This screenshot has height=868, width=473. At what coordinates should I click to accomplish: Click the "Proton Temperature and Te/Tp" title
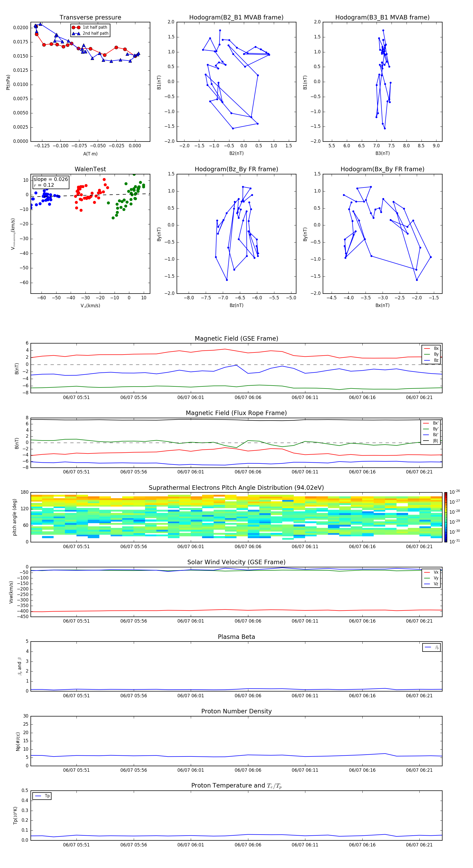click(x=236, y=786)
